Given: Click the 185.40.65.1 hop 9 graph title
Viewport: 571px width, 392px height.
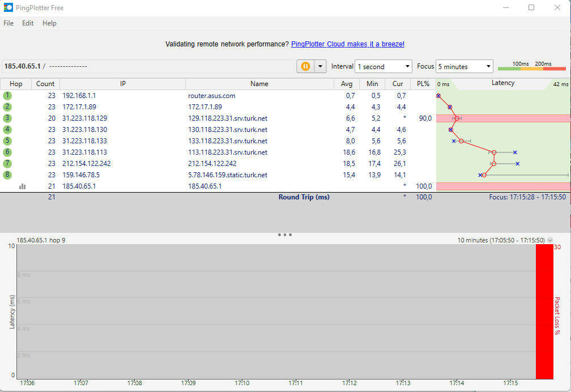Looking at the screenshot, I should (41, 240).
